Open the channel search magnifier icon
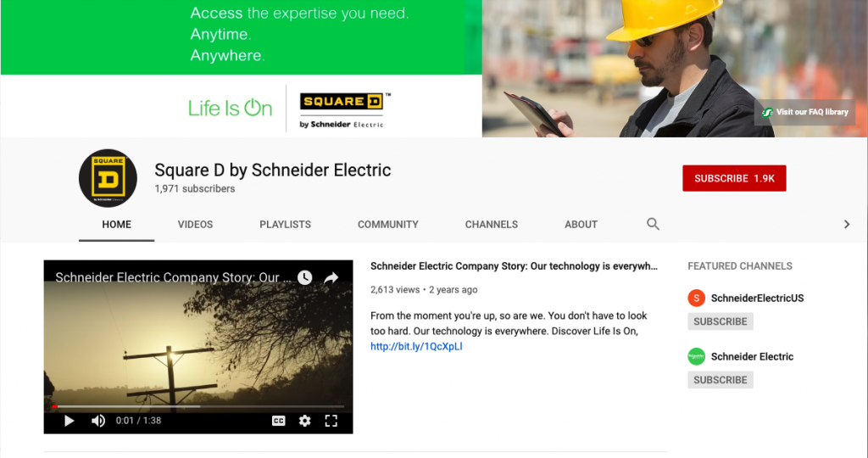This screenshot has height=458, width=868. click(654, 224)
